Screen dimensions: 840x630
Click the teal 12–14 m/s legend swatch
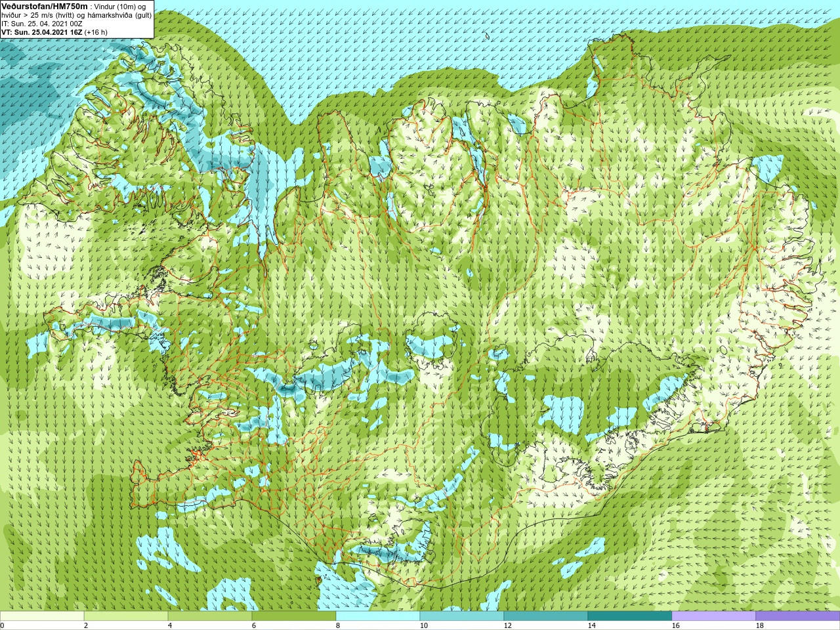pos(546,616)
